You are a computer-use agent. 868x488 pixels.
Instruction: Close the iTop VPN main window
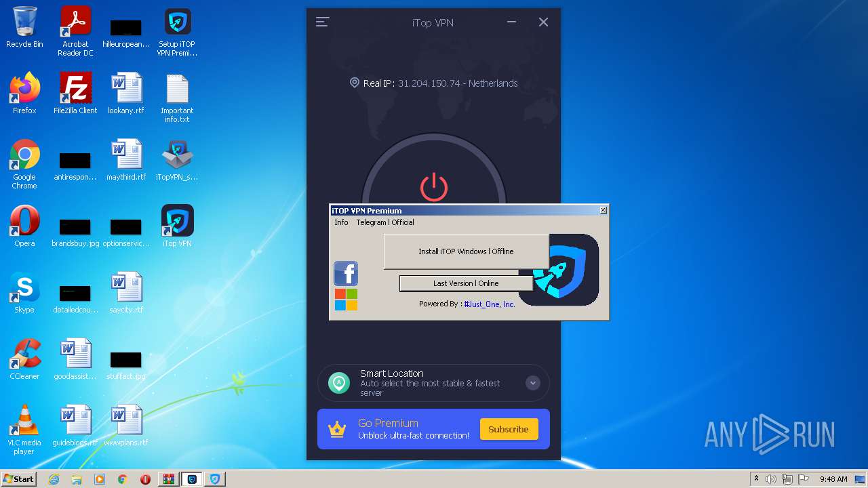[x=543, y=22]
